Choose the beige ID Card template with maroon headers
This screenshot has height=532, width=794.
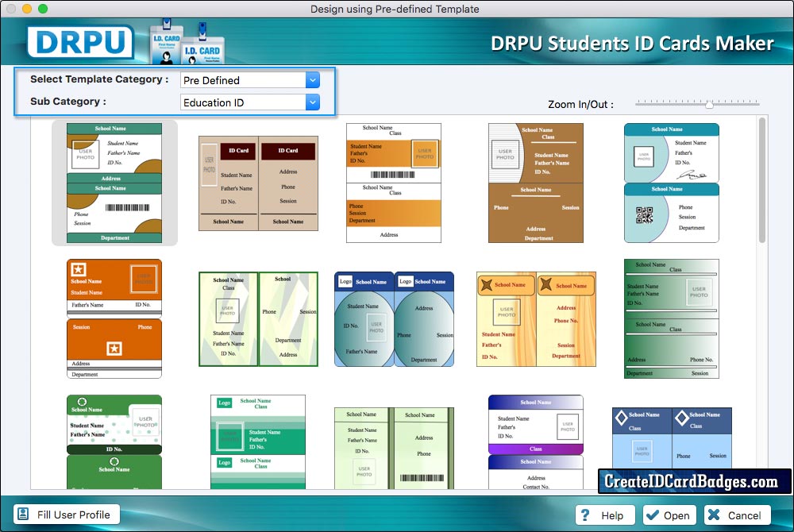click(x=258, y=183)
